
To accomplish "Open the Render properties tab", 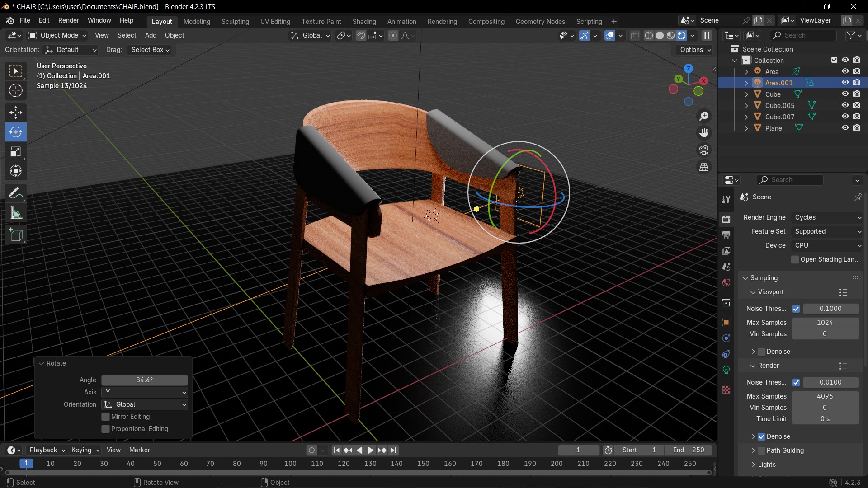I will click(x=726, y=219).
